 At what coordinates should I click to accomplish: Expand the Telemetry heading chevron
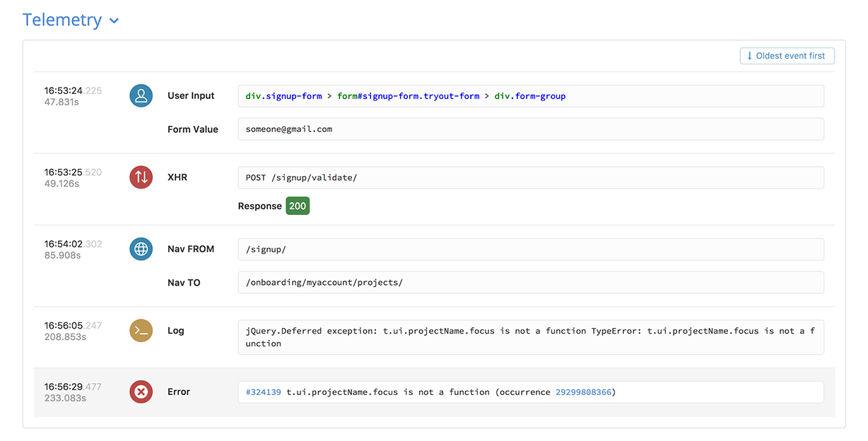(114, 21)
